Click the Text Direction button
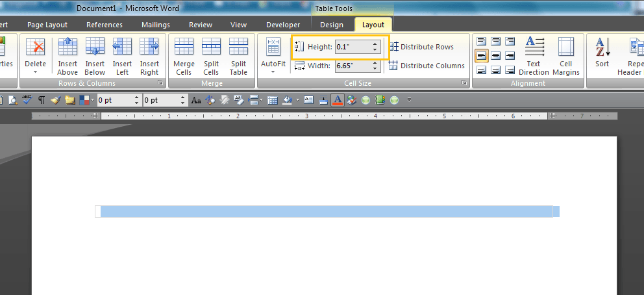This screenshot has width=644, height=295. [534, 56]
